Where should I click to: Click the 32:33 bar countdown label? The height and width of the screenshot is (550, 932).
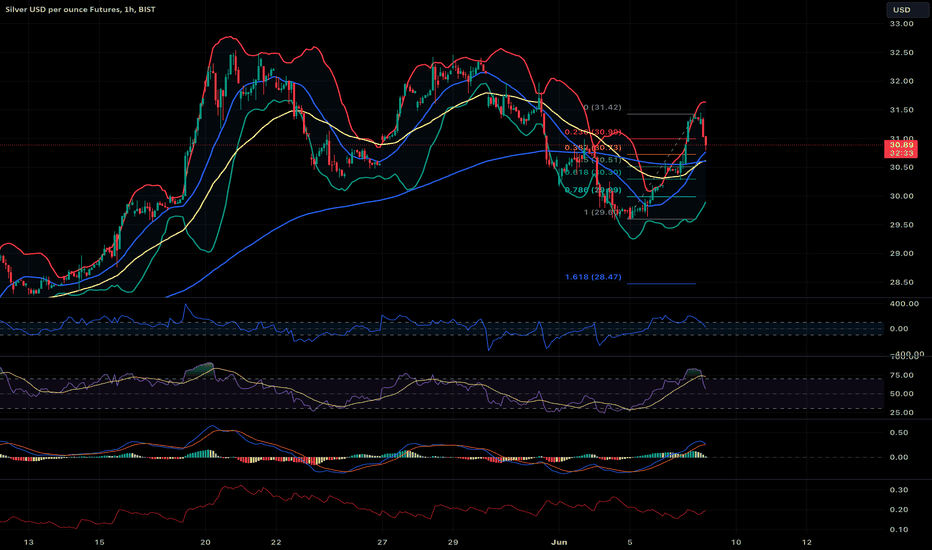pyautogui.click(x=902, y=153)
